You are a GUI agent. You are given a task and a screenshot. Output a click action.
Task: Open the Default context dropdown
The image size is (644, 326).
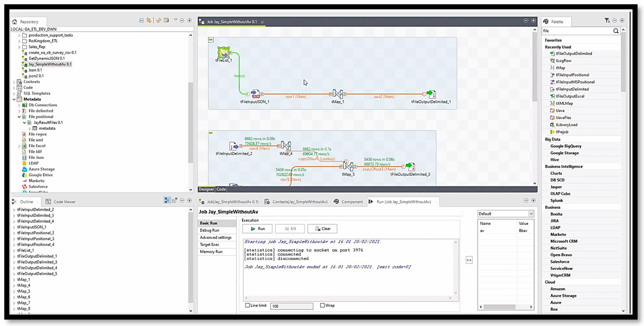[x=531, y=214]
